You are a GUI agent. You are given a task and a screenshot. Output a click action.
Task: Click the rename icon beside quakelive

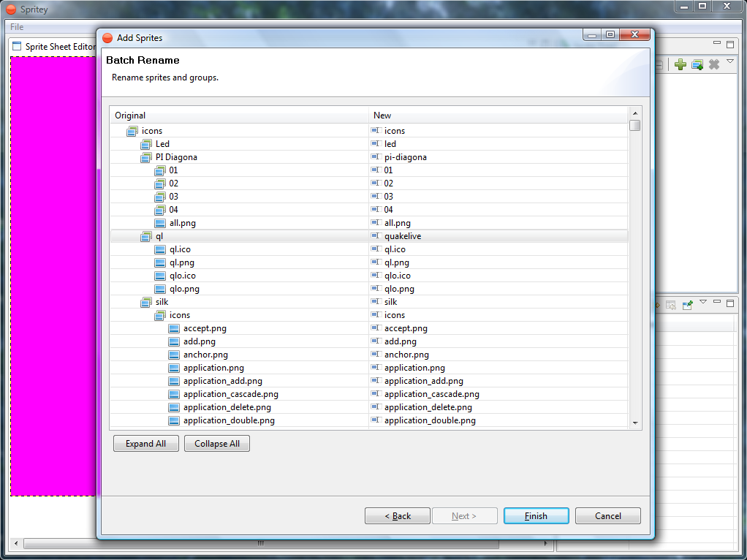pos(376,236)
